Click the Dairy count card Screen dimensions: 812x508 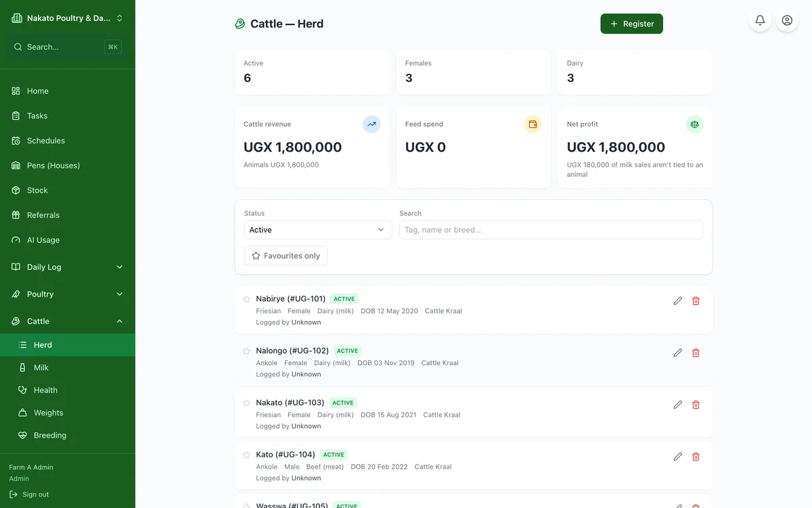(635, 72)
